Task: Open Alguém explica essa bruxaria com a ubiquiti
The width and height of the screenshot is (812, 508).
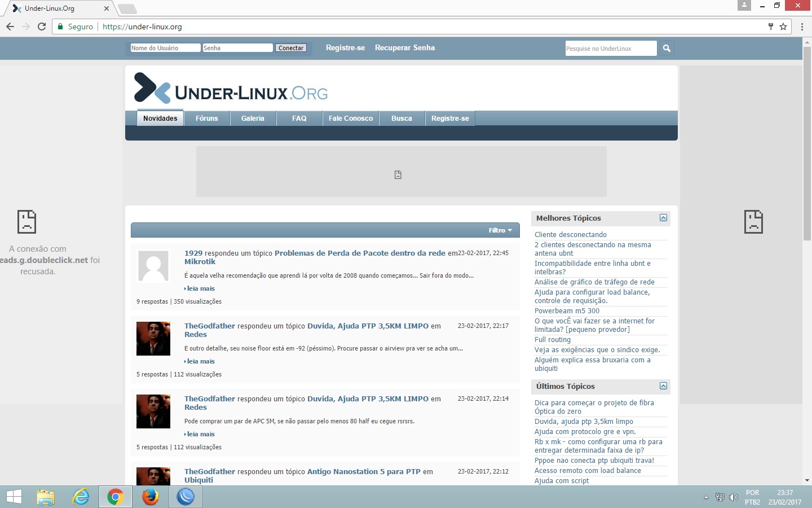Action: coord(593,364)
